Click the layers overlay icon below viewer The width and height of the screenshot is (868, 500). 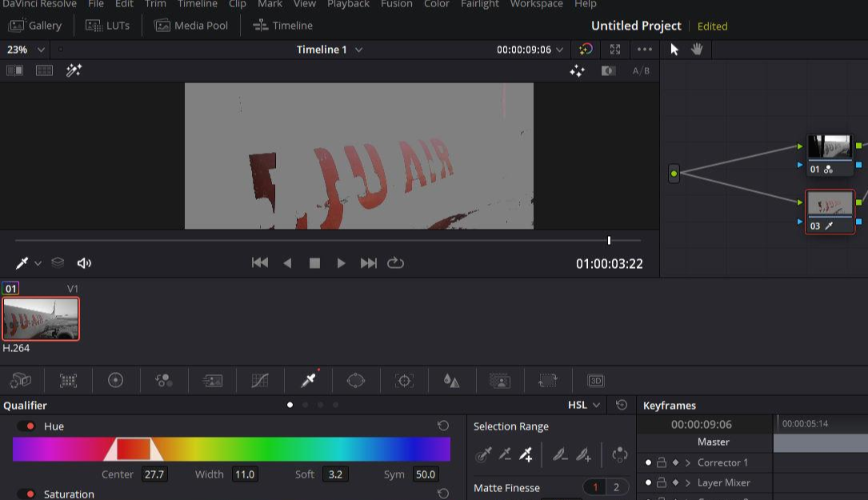(x=58, y=262)
